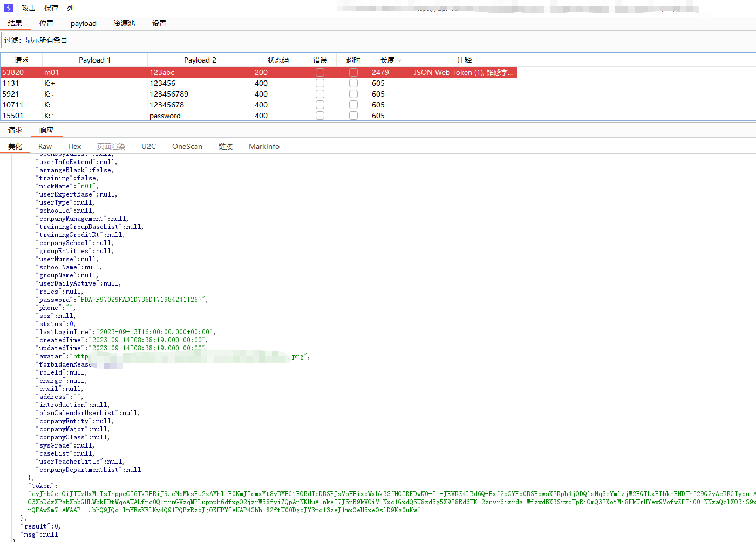This screenshot has width=756, height=542.
Task: Click the "createdTime" line in the response
Action: pos(122,340)
